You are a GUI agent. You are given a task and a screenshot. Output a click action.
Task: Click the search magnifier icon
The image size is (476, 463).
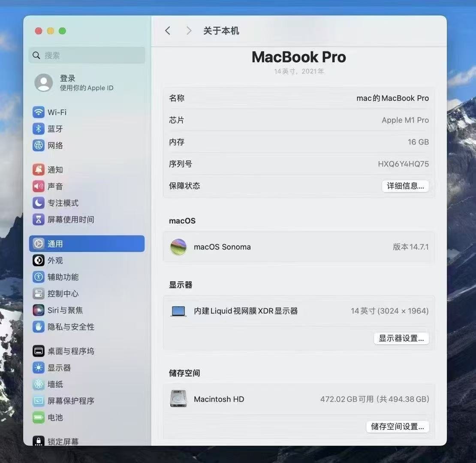tap(36, 55)
